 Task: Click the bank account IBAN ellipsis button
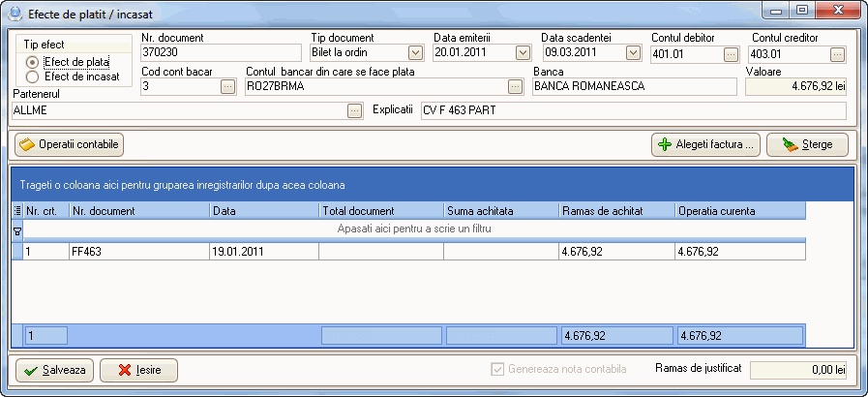515,86
